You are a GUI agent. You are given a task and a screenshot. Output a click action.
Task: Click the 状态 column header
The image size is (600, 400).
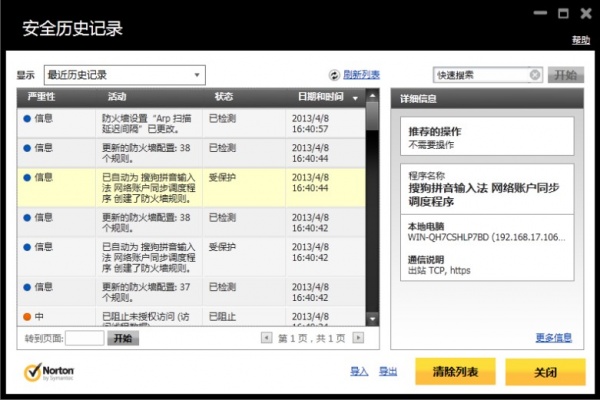point(223,97)
